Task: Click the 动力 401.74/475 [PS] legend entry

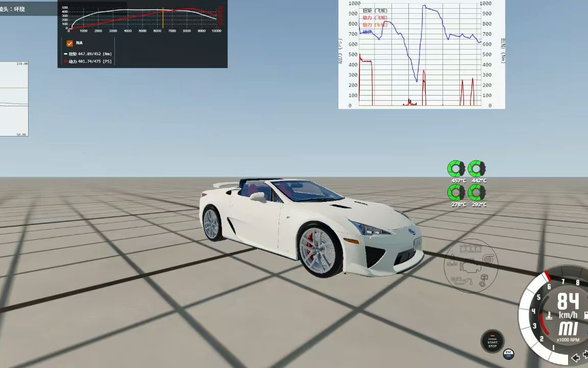Action: click(x=88, y=61)
